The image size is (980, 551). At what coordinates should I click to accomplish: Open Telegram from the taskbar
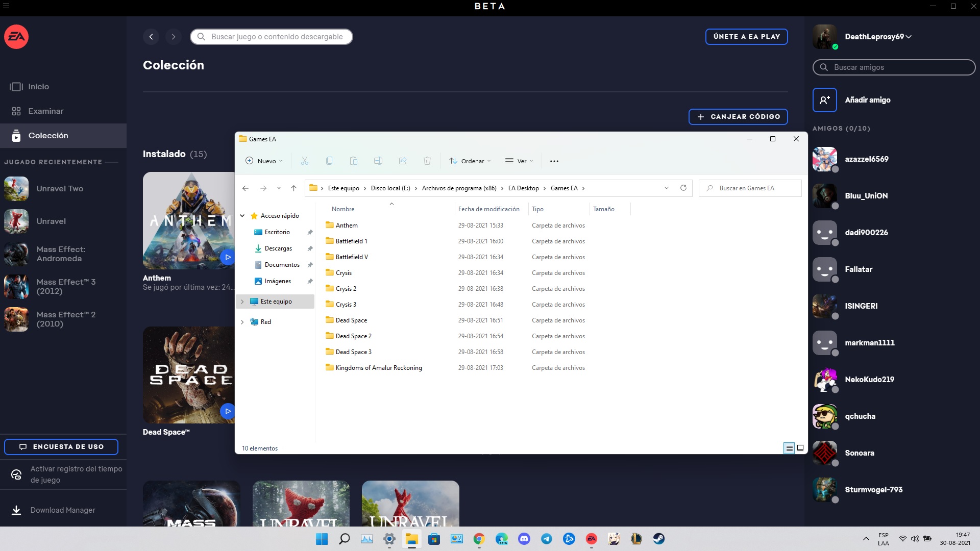(x=547, y=539)
